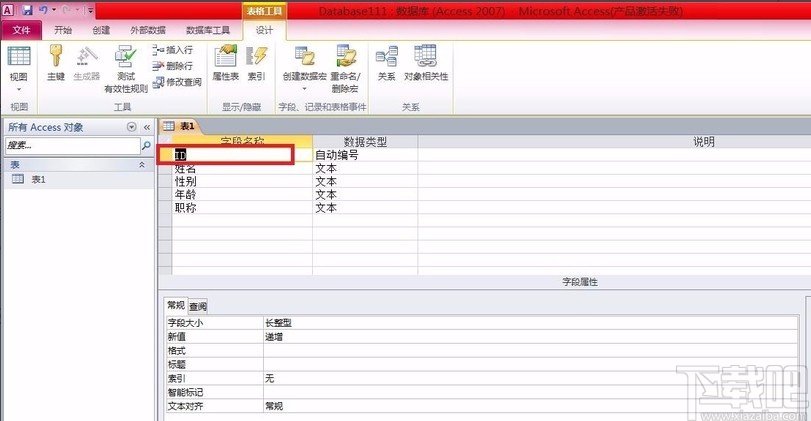Show 对象相关性 object dependencies
This screenshot has height=421, width=811.
[x=426, y=63]
